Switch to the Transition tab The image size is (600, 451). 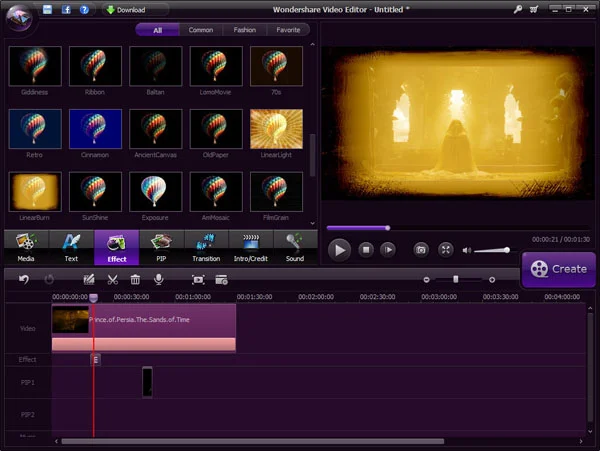206,247
